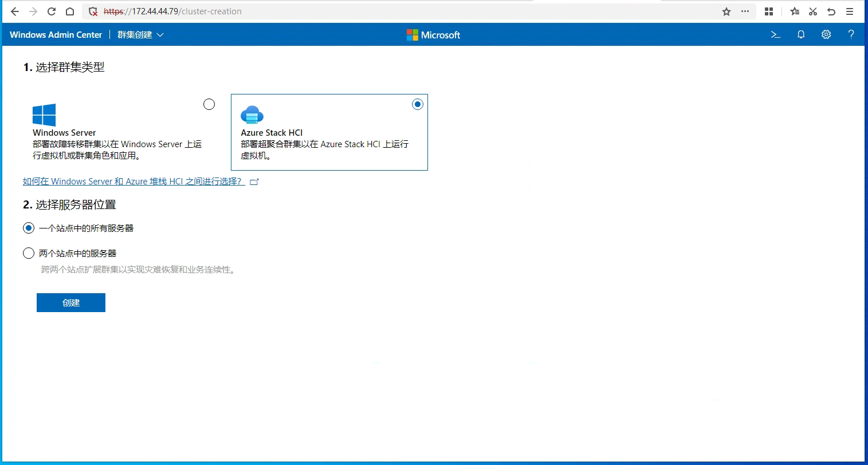Click the 1. 选择群集类型 heading

tap(64, 67)
